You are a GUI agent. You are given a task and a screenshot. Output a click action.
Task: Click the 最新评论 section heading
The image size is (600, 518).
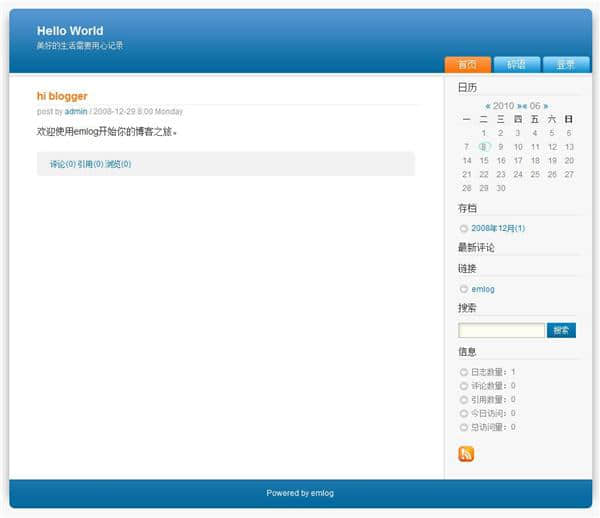point(476,248)
